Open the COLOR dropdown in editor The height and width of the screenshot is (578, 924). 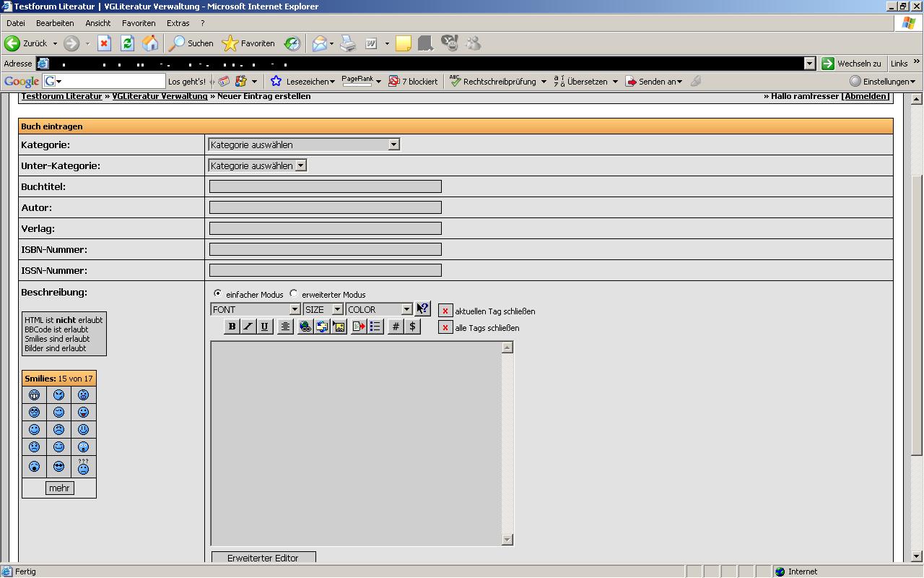379,309
